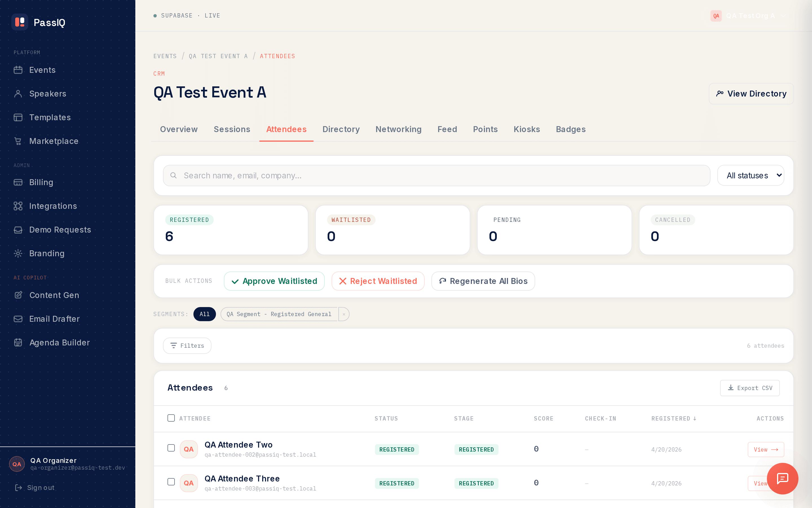Select the QA Segment - Registered General chip

click(279, 314)
